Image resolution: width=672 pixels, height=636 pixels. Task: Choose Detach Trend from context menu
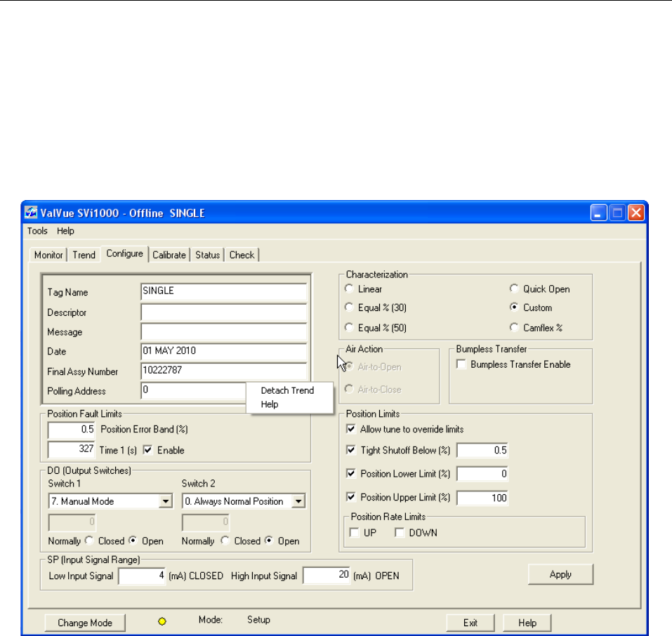pos(288,390)
